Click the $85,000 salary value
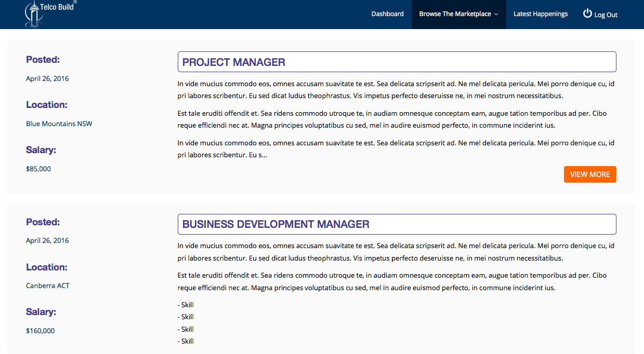The height and width of the screenshot is (354, 644). coord(38,169)
